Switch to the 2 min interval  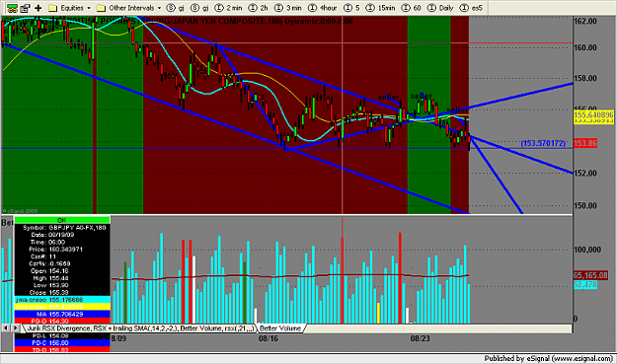point(229,8)
